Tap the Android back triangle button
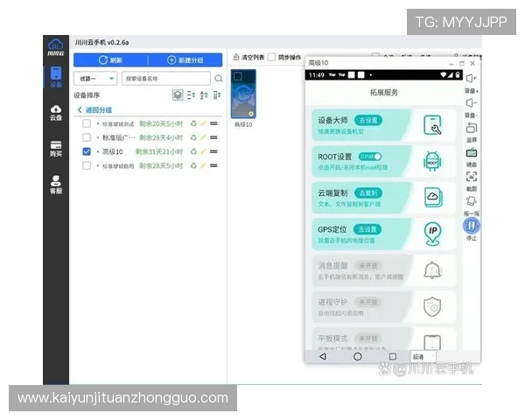Screen dimensions: 525x420 tap(322, 356)
